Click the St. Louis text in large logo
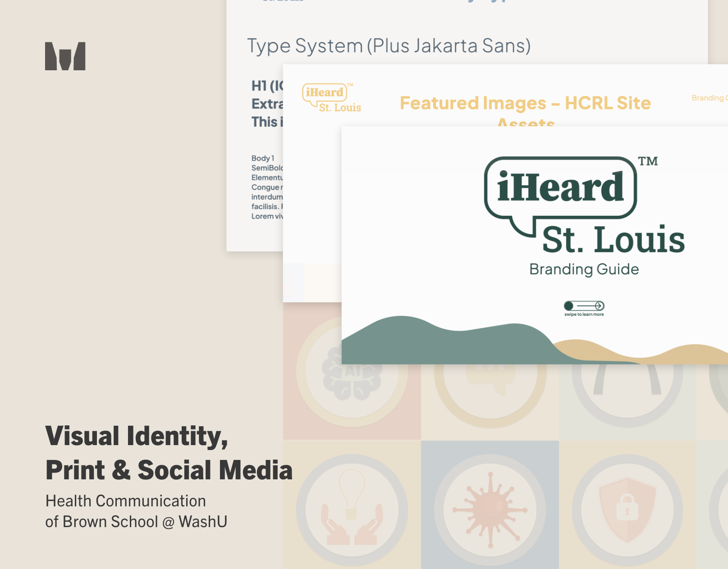728x569 pixels. (613, 239)
